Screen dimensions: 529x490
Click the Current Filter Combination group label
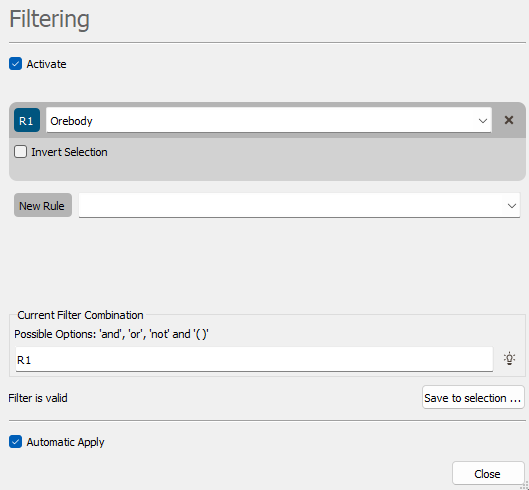tap(80, 315)
